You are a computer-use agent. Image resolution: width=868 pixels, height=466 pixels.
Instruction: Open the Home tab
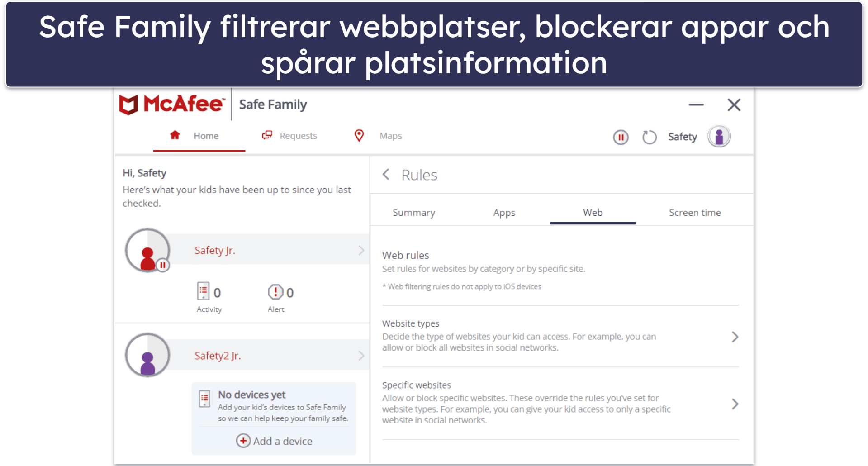click(x=199, y=136)
